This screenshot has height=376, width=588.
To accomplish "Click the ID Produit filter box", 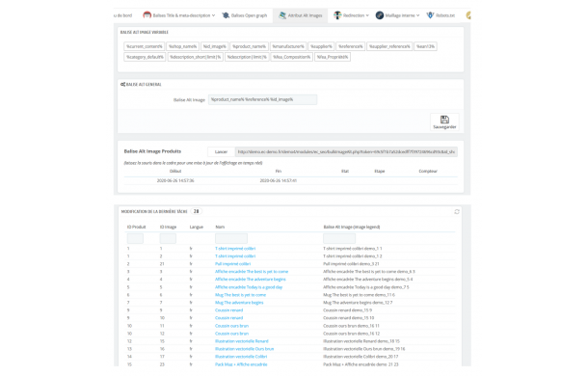I will point(135,238).
